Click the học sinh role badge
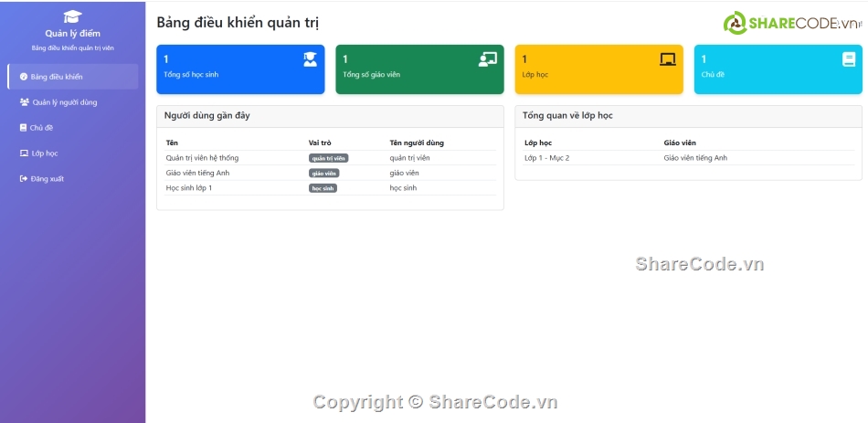 tap(323, 187)
